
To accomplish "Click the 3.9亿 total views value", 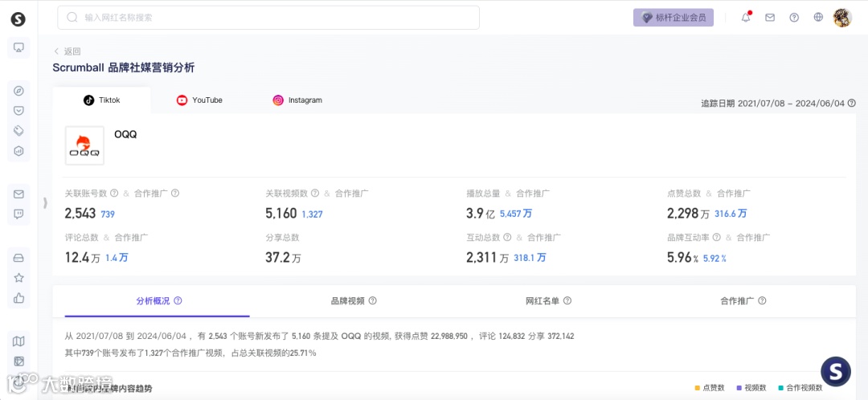I will [x=481, y=213].
